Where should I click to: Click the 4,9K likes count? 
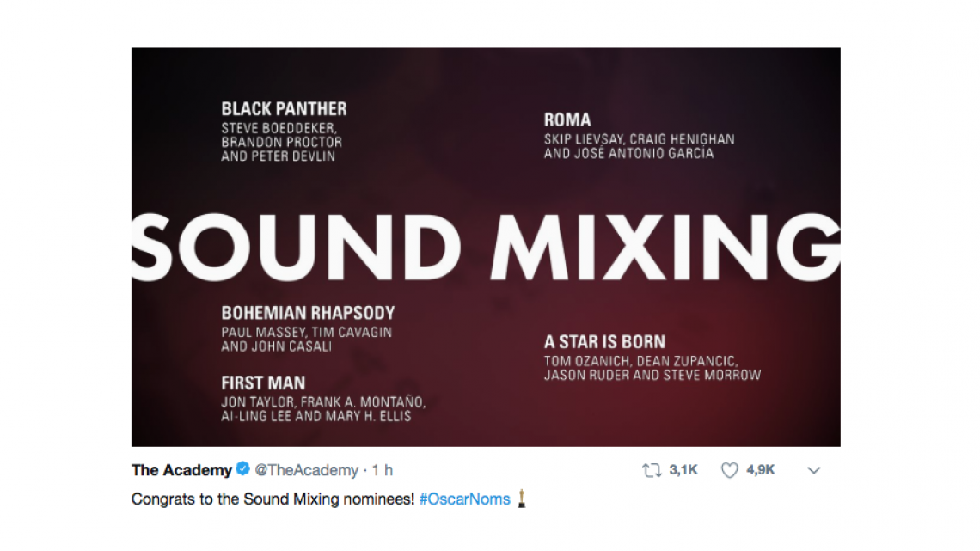(x=761, y=470)
